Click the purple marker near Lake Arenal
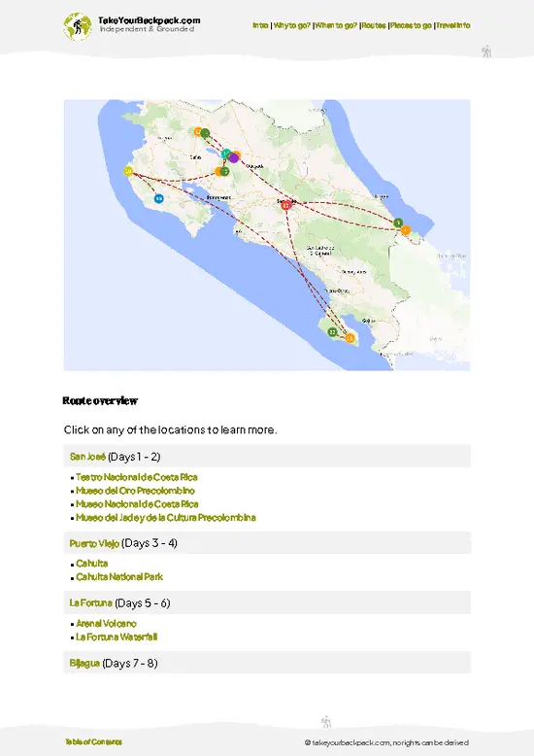This screenshot has height=756, width=534. click(x=234, y=157)
